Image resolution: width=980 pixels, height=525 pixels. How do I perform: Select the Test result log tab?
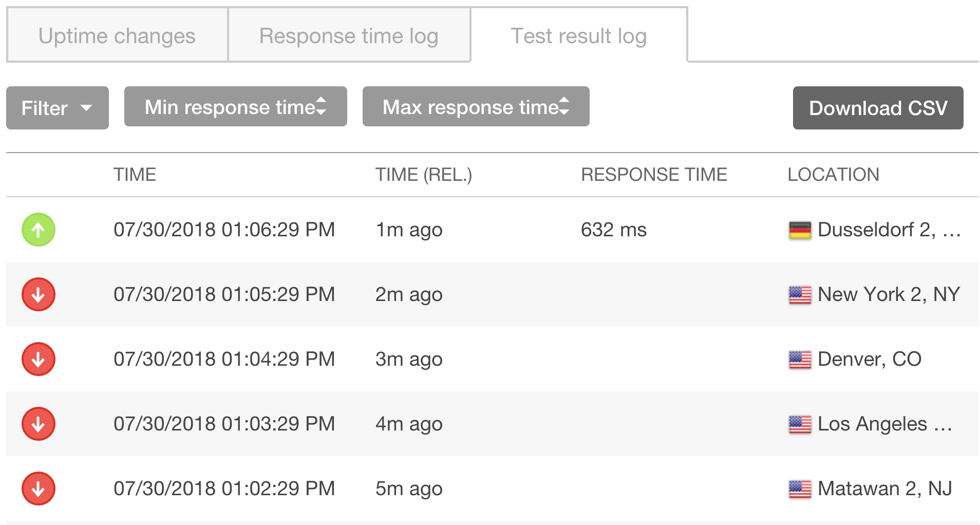click(x=579, y=35)
